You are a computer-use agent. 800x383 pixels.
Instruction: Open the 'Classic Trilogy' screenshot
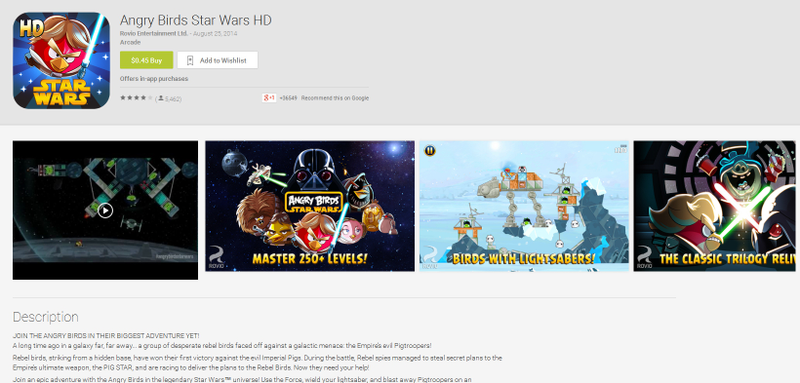[x=714, y=206]
